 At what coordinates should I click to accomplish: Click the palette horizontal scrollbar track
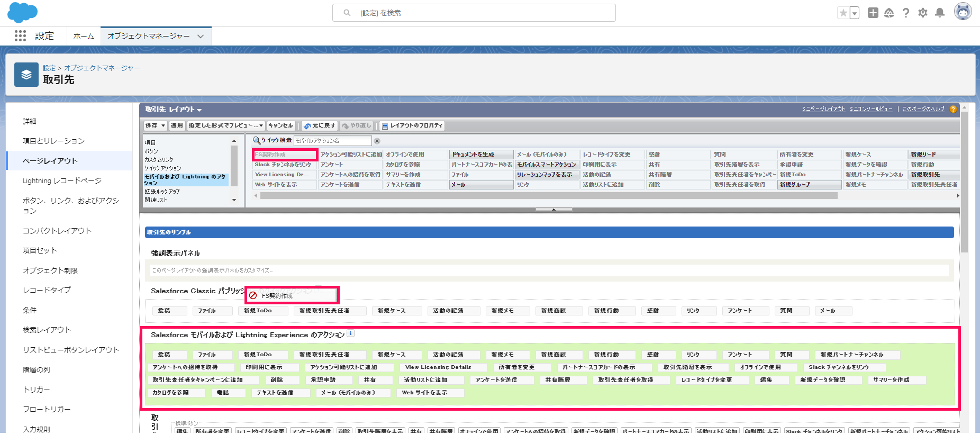tap(548, 196)
